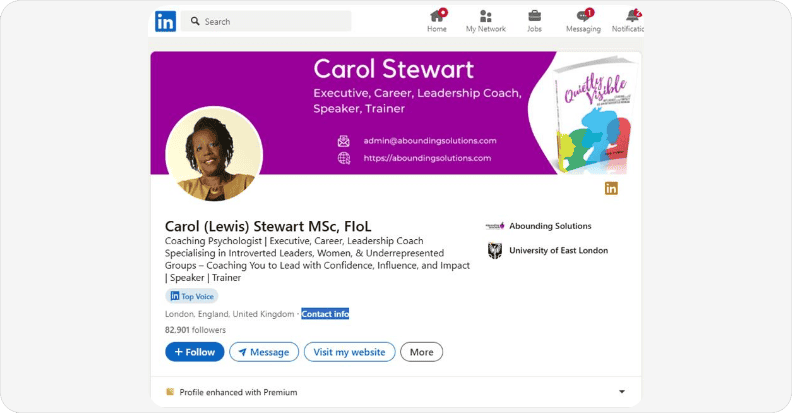Click the Abounding Solutions logo icon
This screenshot has height=413, width=792.
point(495,226)
